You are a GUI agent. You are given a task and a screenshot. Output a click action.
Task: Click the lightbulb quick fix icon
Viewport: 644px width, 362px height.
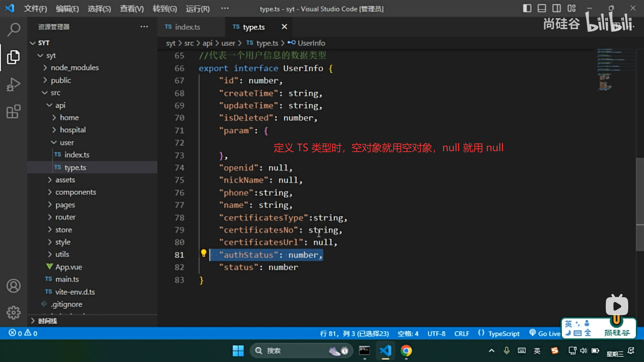[x=203, y=253]
